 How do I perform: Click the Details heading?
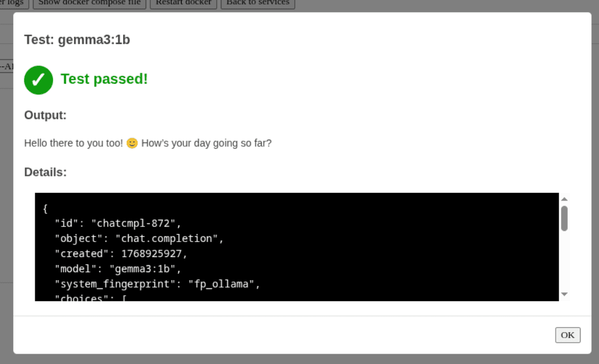(x=45, y=172)
